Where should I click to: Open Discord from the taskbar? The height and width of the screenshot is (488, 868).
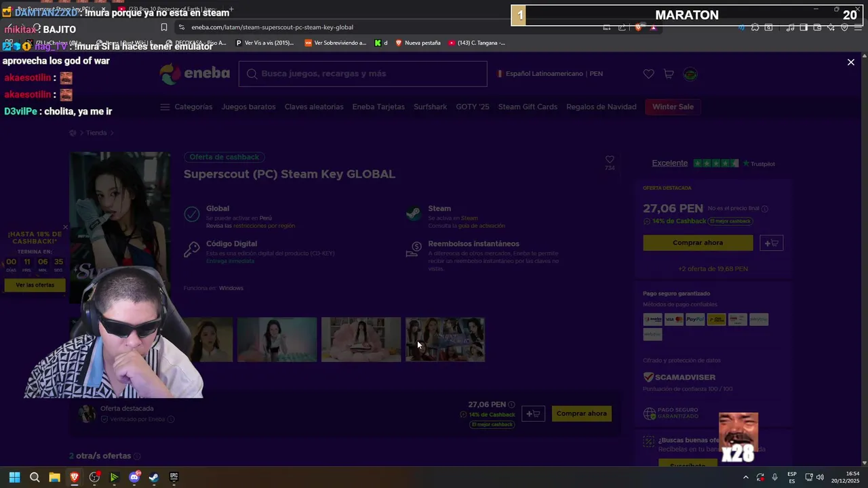[x=134, y=477]
